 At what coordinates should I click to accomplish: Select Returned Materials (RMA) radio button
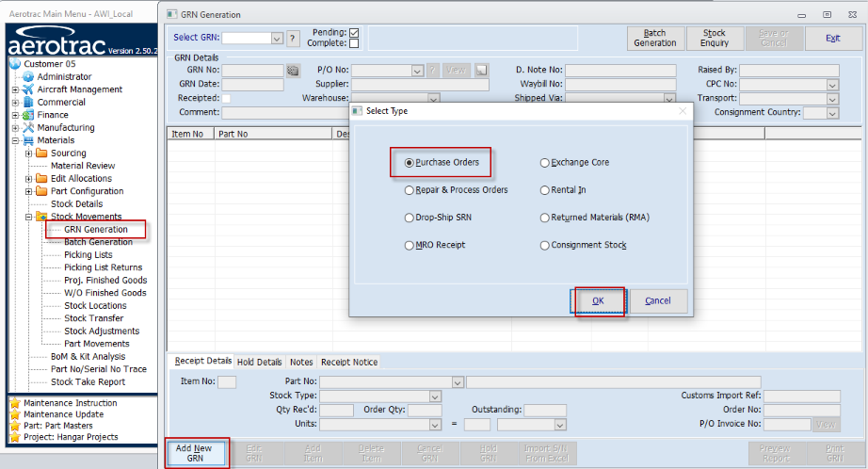[545, 218]
